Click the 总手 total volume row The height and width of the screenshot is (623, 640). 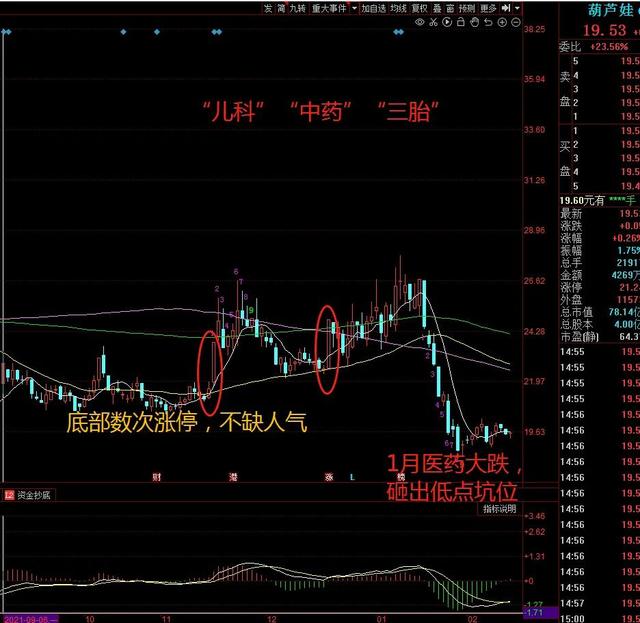point(599,263)
